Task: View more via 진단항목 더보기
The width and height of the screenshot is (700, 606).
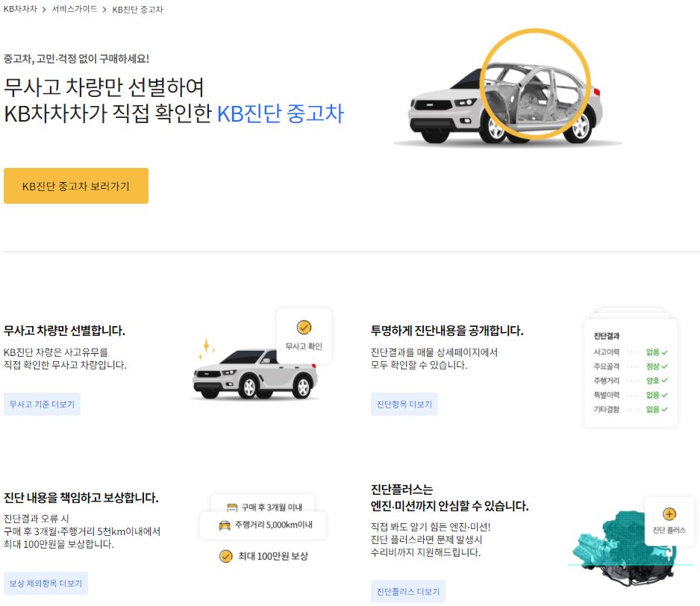Action: coord(404,404)
